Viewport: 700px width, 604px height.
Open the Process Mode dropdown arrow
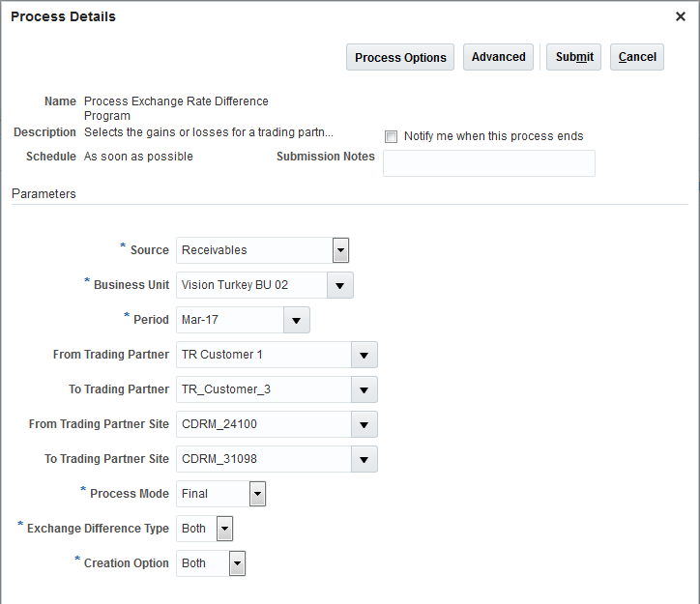pos(257,494)
